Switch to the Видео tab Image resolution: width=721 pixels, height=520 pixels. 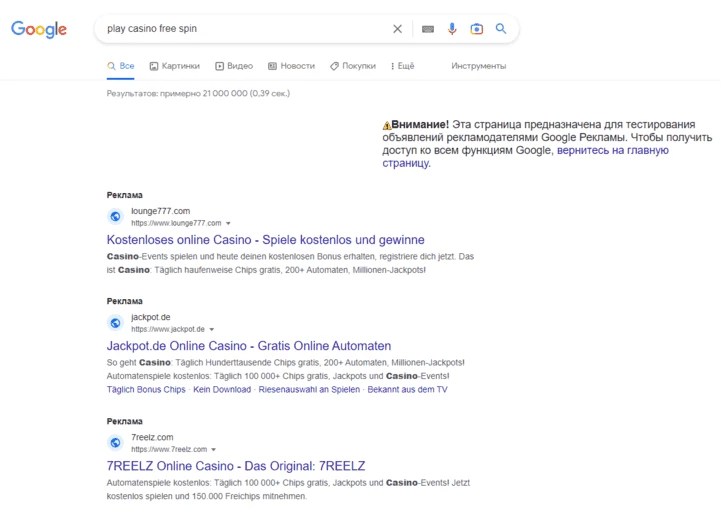pyautogui.click(x=234, y=66)
